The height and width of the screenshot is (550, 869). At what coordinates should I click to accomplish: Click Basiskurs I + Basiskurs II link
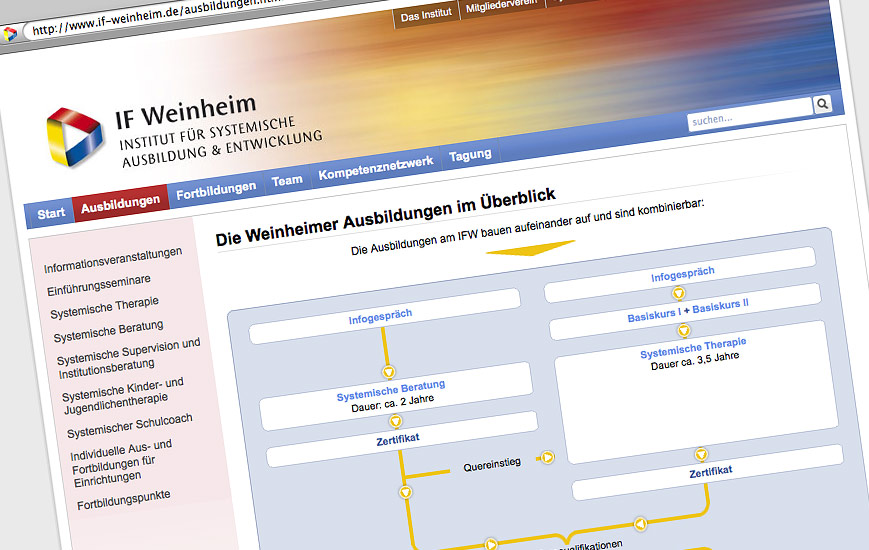pos(688,310)
